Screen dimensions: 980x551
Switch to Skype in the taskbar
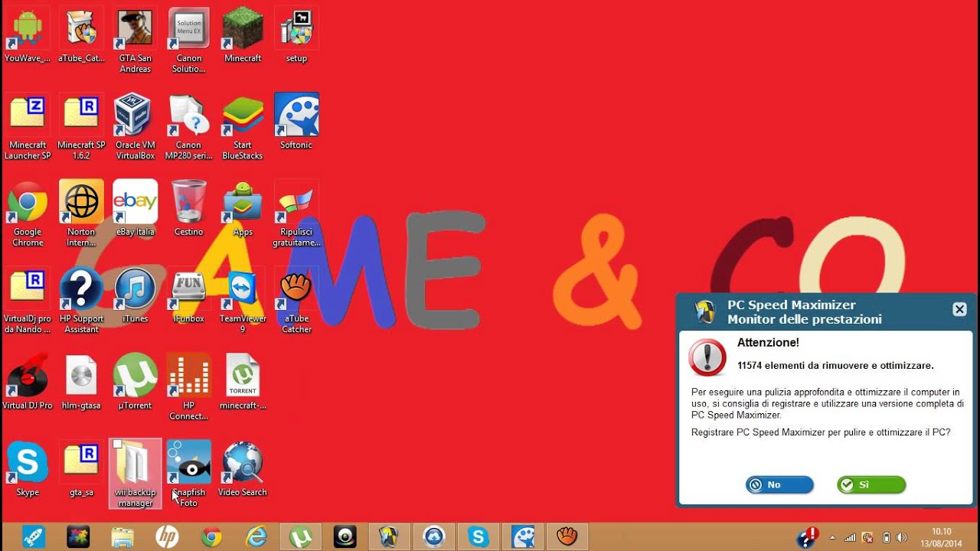click(479, 537)
